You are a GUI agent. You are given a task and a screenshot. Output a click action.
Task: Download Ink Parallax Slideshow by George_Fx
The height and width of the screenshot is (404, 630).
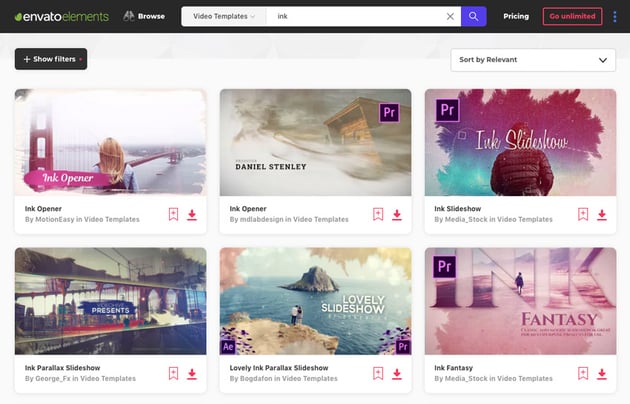tap(192, 374)
